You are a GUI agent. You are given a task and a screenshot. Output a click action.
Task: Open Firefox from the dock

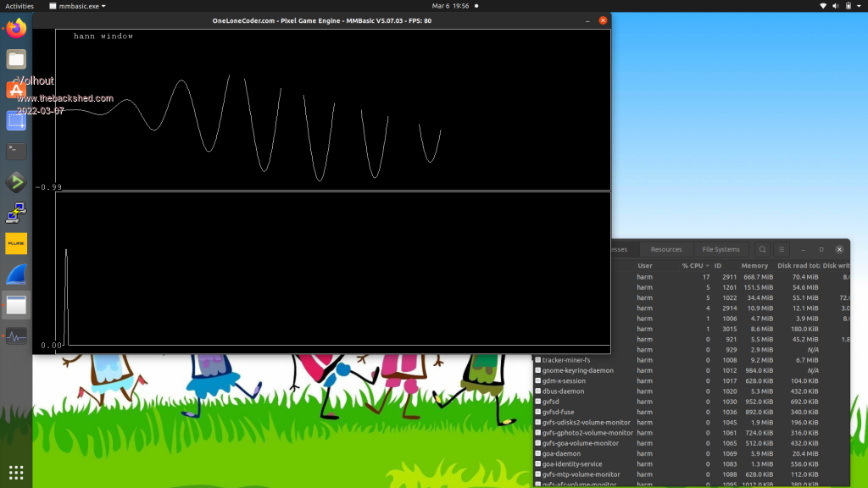click(x=16, y=29)
